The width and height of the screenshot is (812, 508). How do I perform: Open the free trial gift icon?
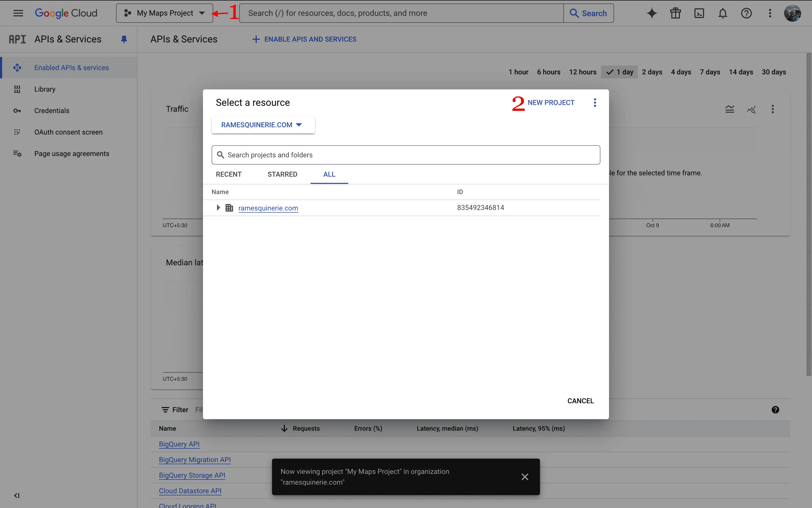(675, 13)
